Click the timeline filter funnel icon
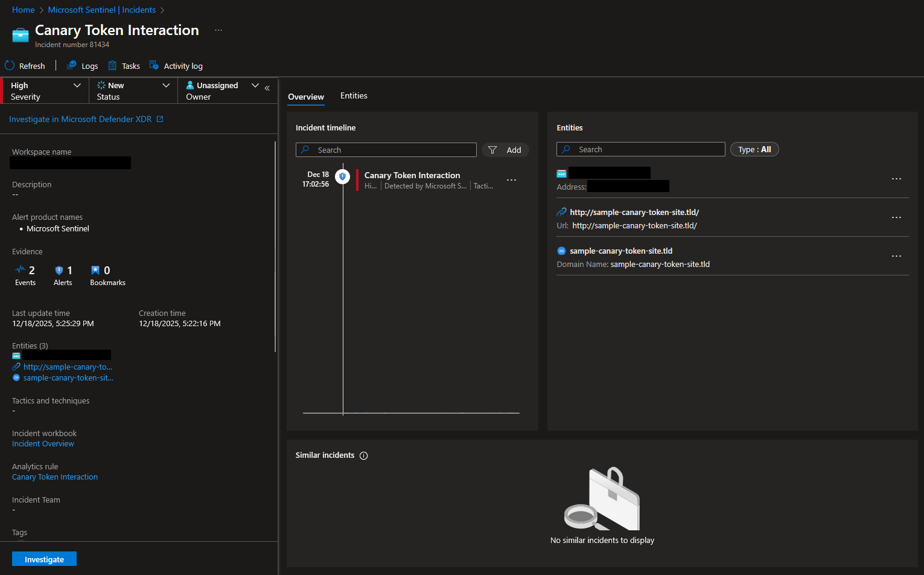 (492, 150)
